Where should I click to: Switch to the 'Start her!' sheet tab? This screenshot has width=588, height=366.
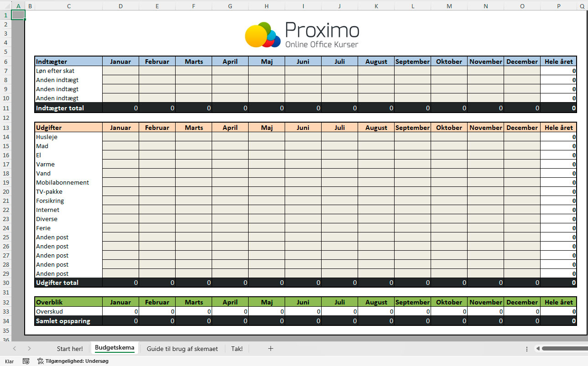tap(69, 348)
